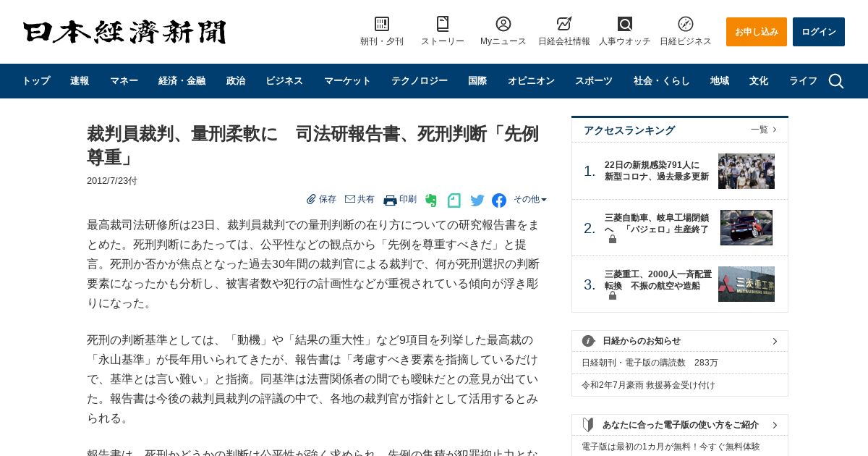Viewport: 868px width, 456px height.
Task: Open the 社会・くらし navigation tab
Action: tap(662, 81)
